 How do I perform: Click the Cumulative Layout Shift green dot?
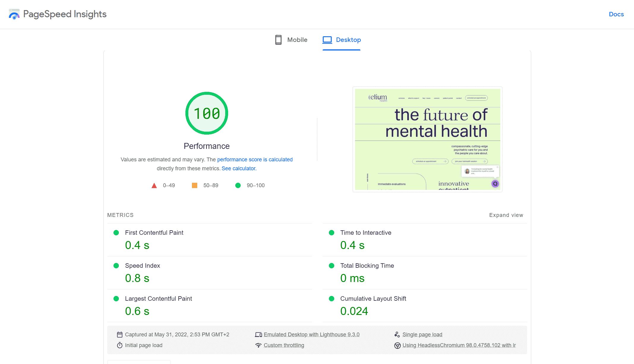pos(332,299)
